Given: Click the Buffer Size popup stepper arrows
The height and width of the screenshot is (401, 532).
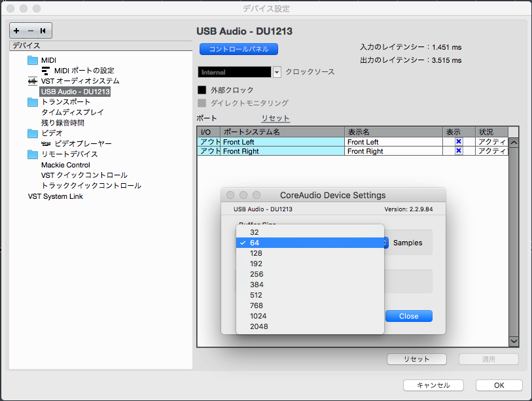Looking at the screenshot, I should [386, 243].
